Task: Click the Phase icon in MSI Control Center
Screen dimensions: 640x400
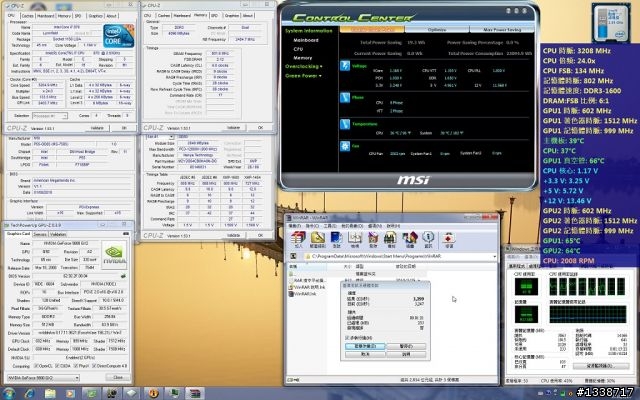Action: 345,98
